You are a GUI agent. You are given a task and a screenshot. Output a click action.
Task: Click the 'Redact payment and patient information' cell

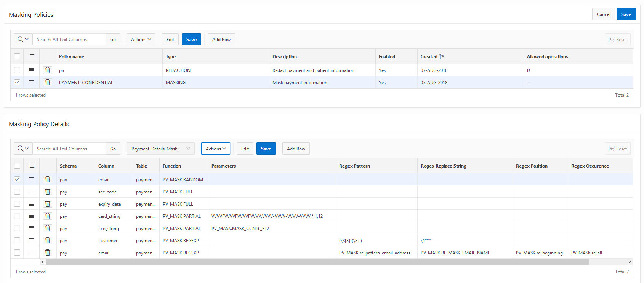(x=322, y=70)
